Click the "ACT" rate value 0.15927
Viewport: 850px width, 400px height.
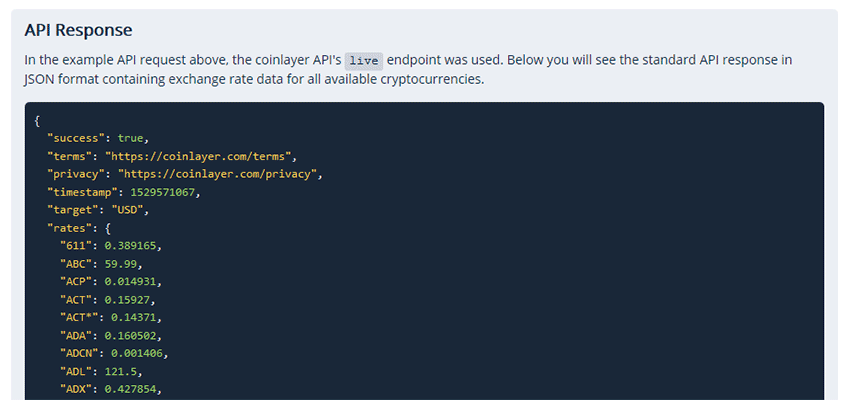coord(129,299)
